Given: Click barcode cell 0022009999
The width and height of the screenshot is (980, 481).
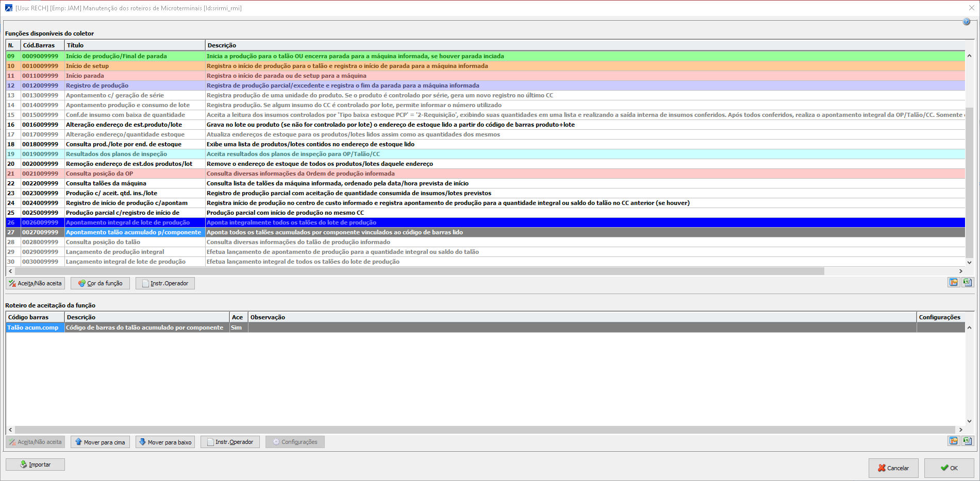Looking at the screenshot, I should pos(42,183).
